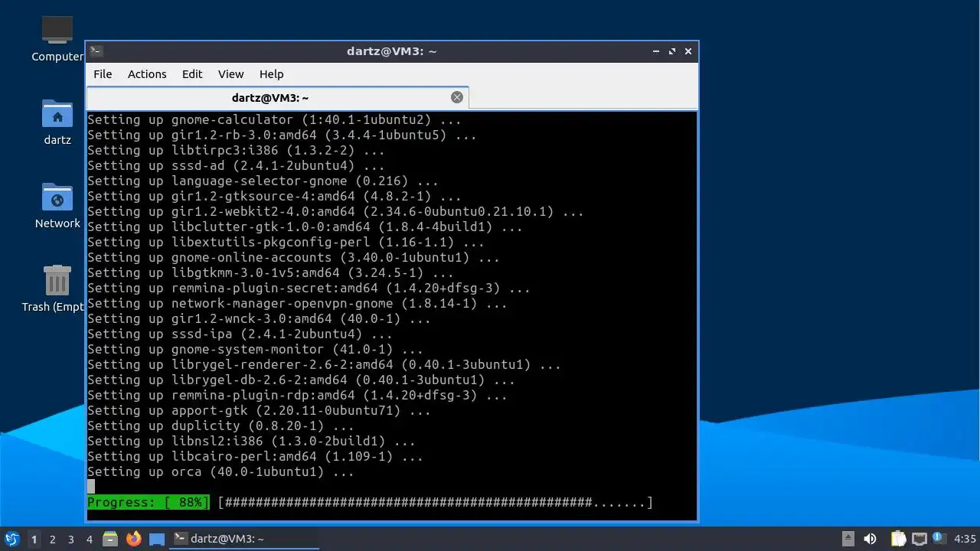
Task: Open the volume control icon
Action: click(870, 539)
